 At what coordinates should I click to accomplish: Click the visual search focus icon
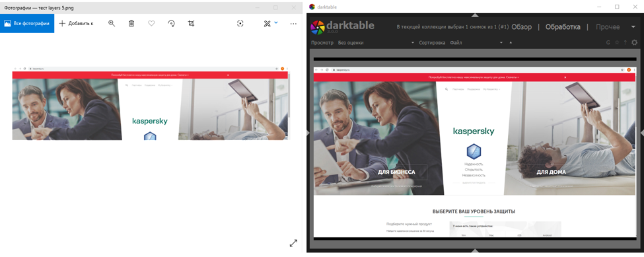pyautogui.click(x=240, y=23)
